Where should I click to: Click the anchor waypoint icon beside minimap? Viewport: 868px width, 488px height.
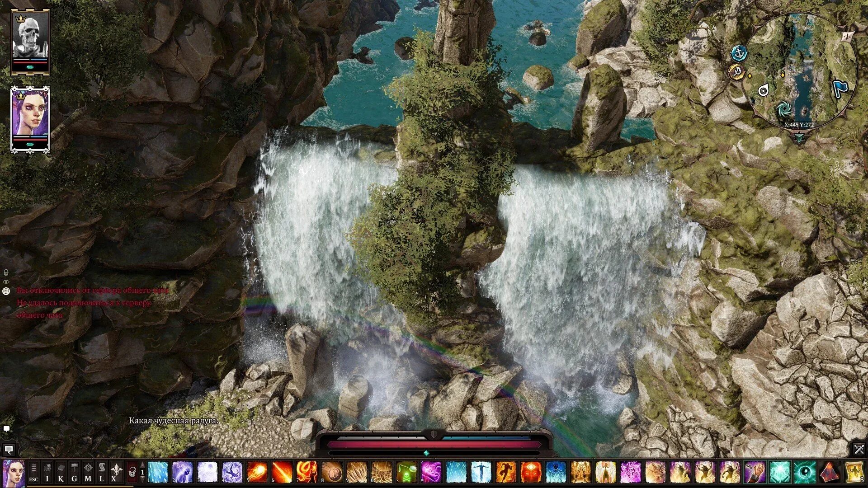tap(739, 54)
